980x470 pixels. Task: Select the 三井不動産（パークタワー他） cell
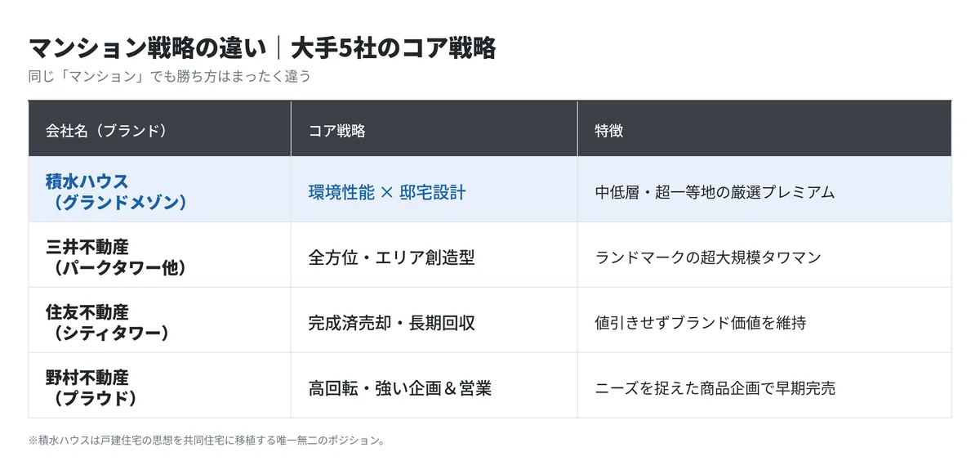[x=159, y=255]
